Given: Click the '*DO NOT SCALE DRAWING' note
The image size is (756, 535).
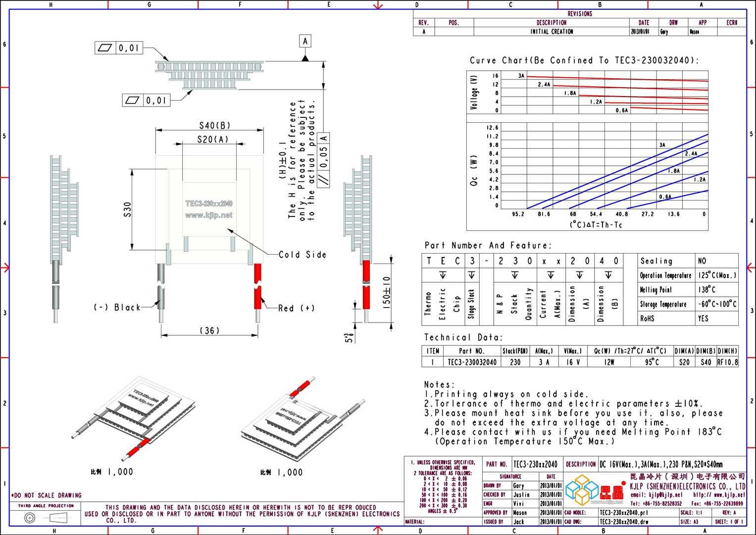Looking at the screenshot, I should click(x=47, y=495).
